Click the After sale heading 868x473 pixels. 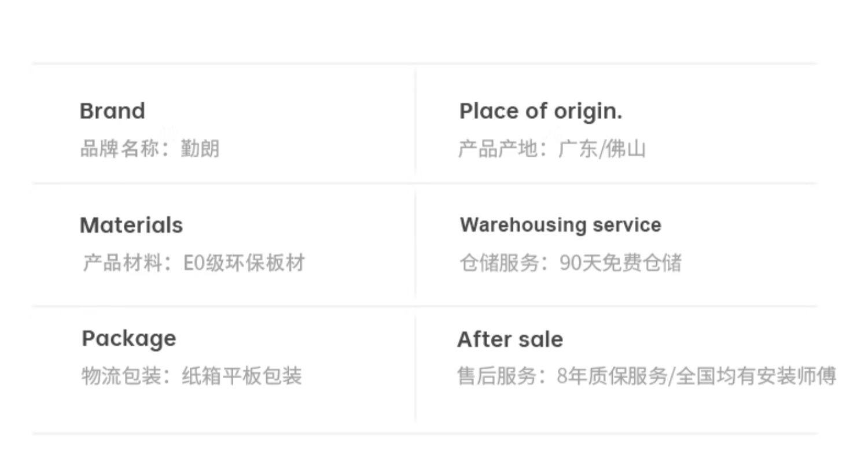tap(510, 339)
